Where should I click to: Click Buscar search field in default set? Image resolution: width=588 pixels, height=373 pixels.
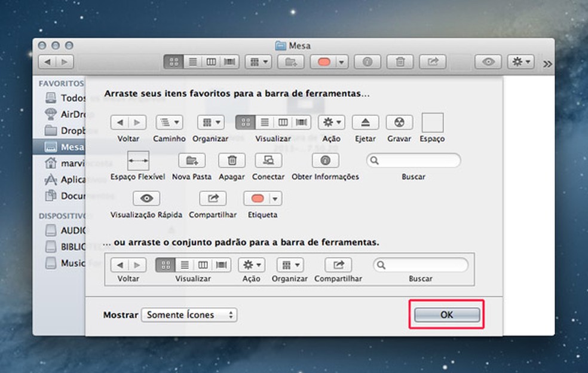pos(421,265)
